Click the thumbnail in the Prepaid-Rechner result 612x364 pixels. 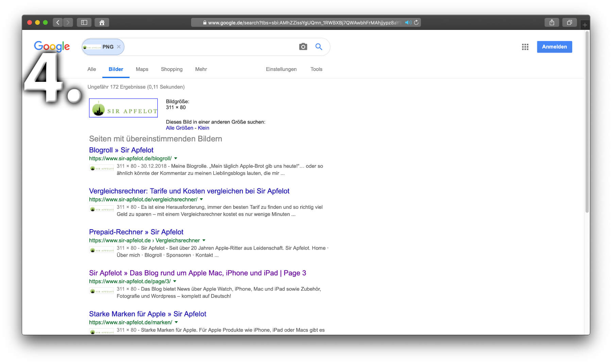(102, 250)
